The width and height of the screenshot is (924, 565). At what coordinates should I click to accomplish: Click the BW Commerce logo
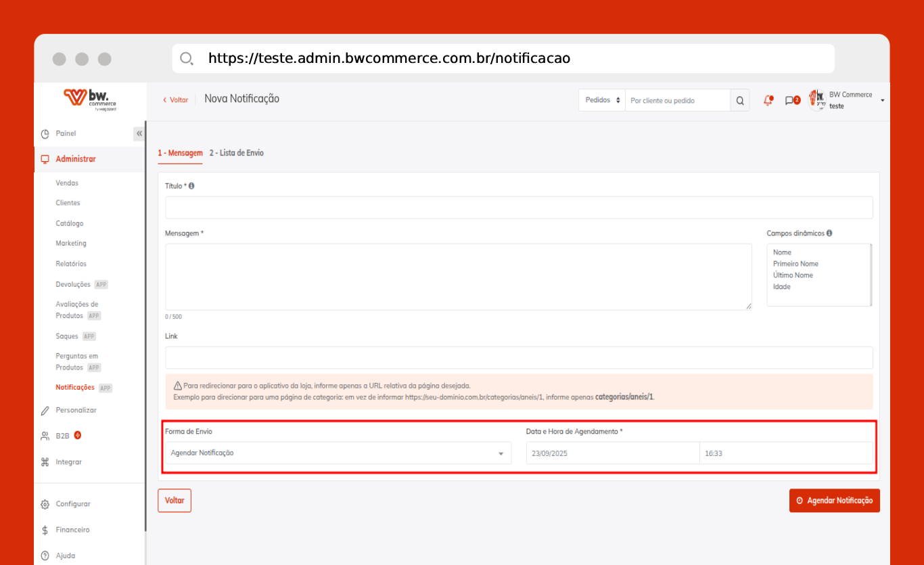(x=90, y=99)
